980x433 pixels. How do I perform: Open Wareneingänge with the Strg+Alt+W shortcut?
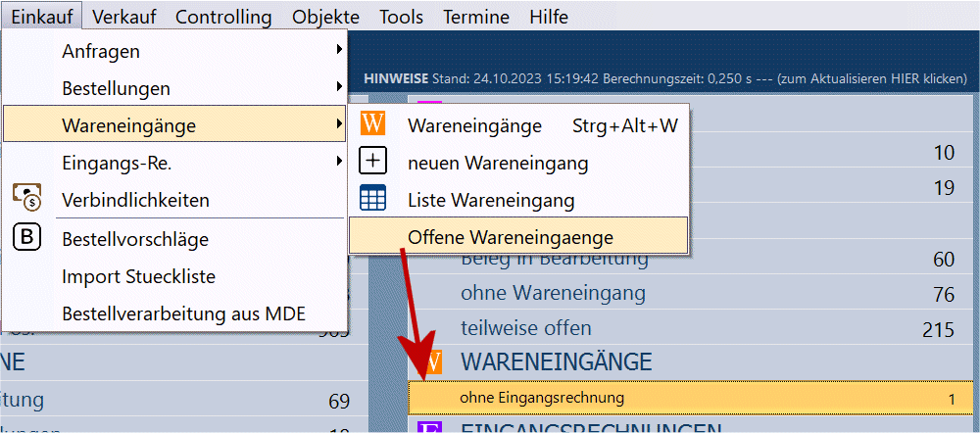point(518,125)
